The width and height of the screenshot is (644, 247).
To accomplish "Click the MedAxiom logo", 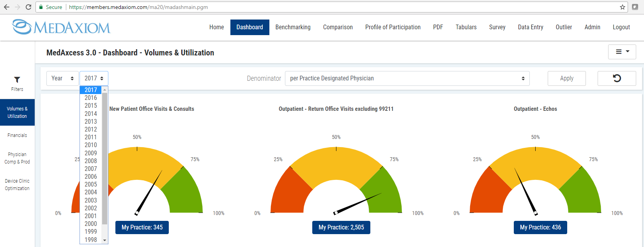I will [61, 27].
